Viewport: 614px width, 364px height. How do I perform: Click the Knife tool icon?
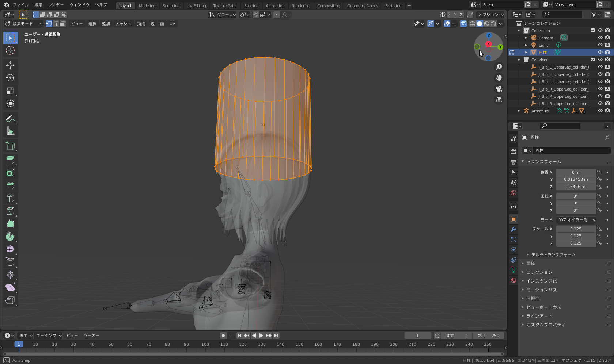coord(10,211)
